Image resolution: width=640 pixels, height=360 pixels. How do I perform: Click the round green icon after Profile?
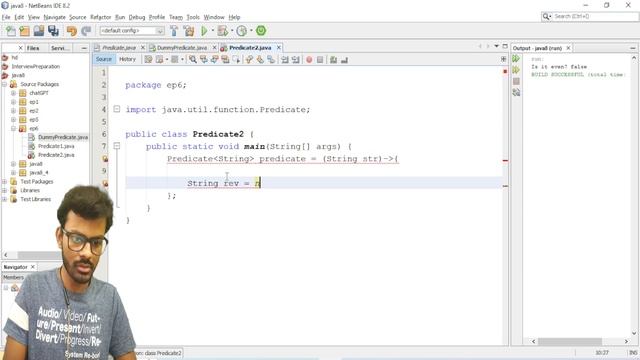[x=261, y=31]
